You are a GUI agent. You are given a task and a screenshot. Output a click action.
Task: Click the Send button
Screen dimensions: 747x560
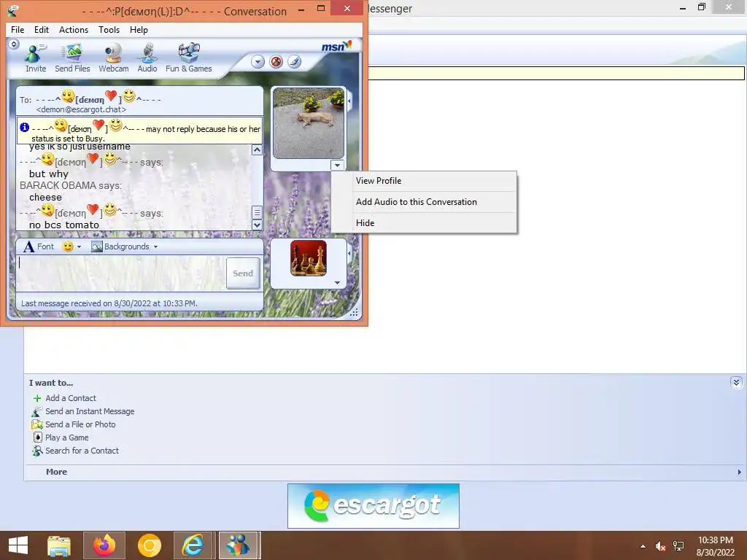pos(243,273)
